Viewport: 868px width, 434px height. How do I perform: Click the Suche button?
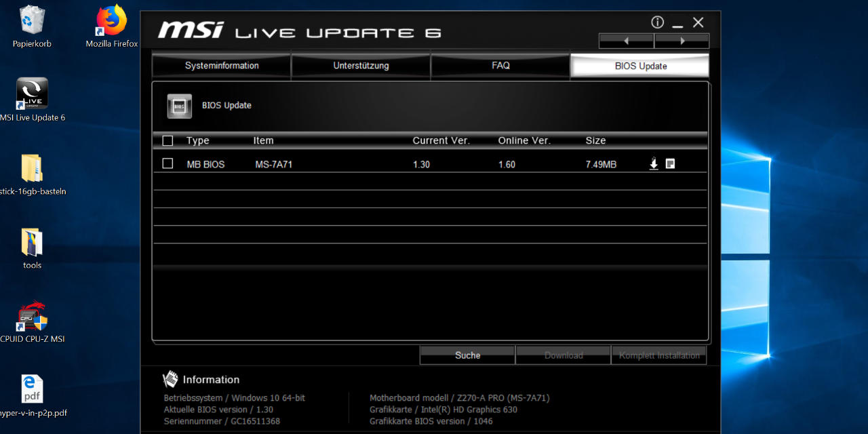click(467, 355)
